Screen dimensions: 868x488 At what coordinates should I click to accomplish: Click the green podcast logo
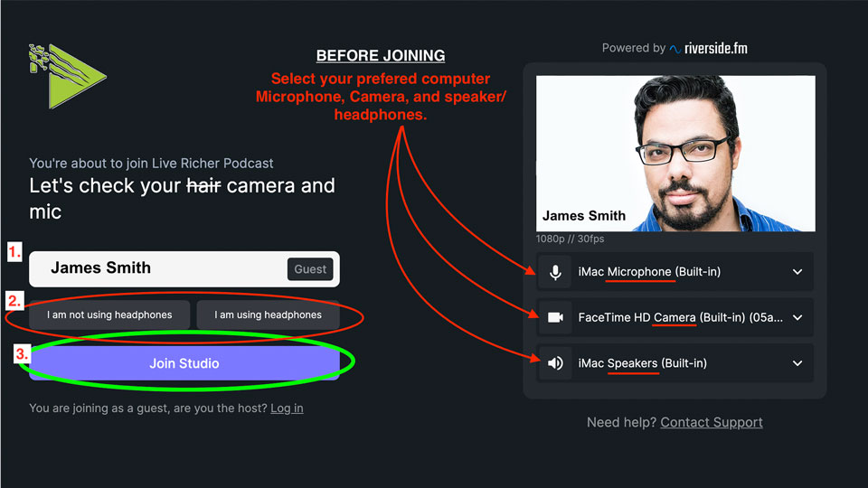[x=68, y=76]
